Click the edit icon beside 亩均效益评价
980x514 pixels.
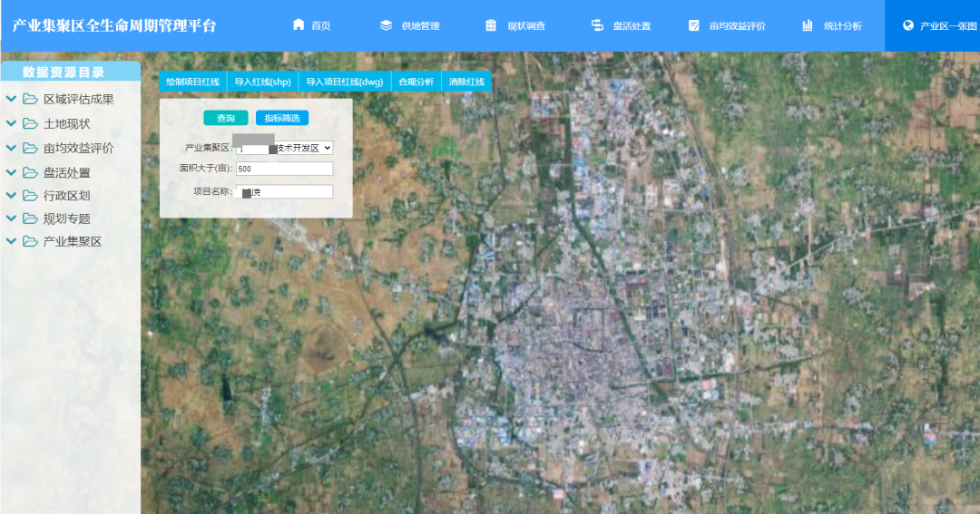click(694, 25)
